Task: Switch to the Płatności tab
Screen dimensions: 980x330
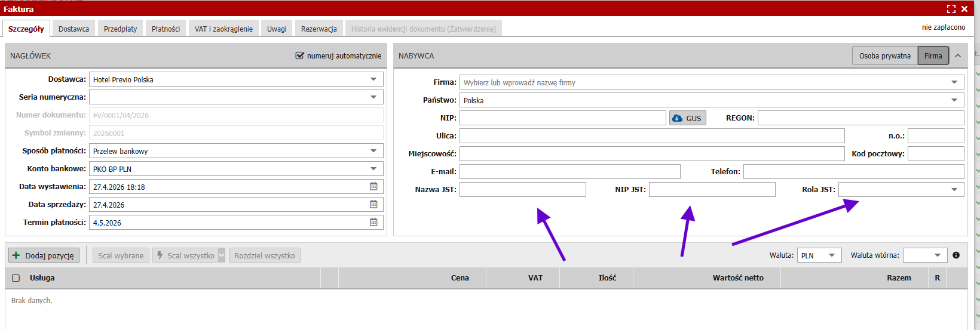Action: (x=166, y=29)
